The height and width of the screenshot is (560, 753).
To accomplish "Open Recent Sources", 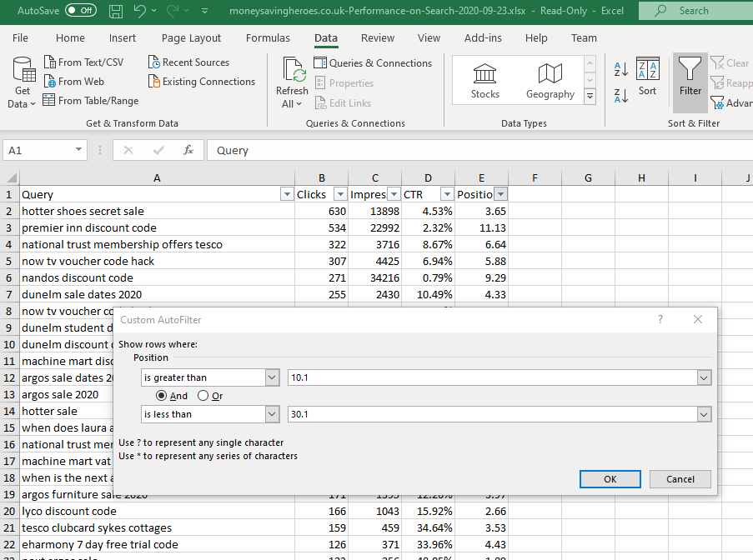I will point(188,62).
